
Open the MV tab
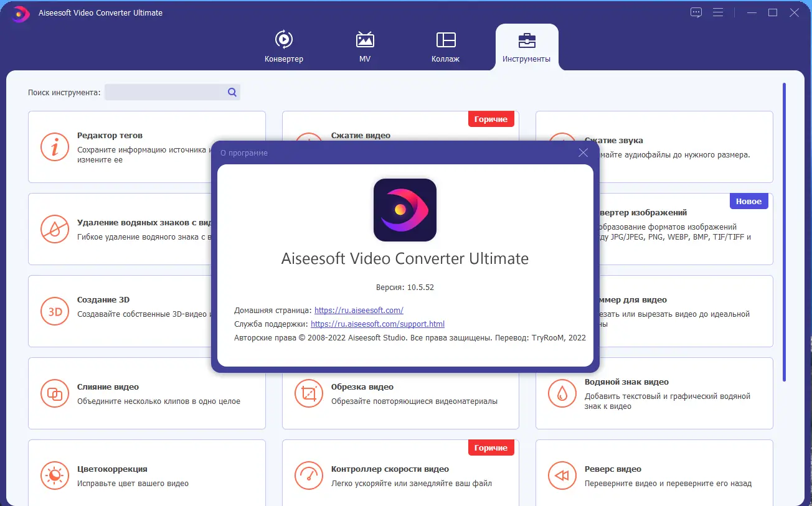(364, 47)
